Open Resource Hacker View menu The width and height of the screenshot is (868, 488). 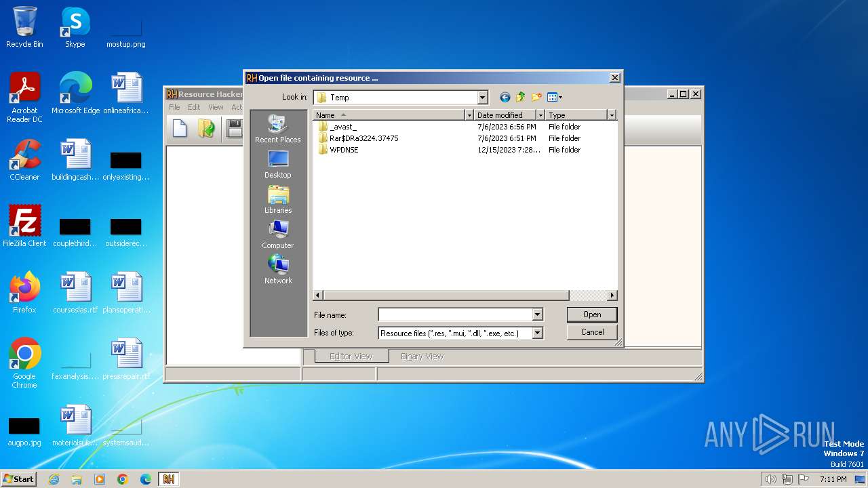(x=216, y=107)
